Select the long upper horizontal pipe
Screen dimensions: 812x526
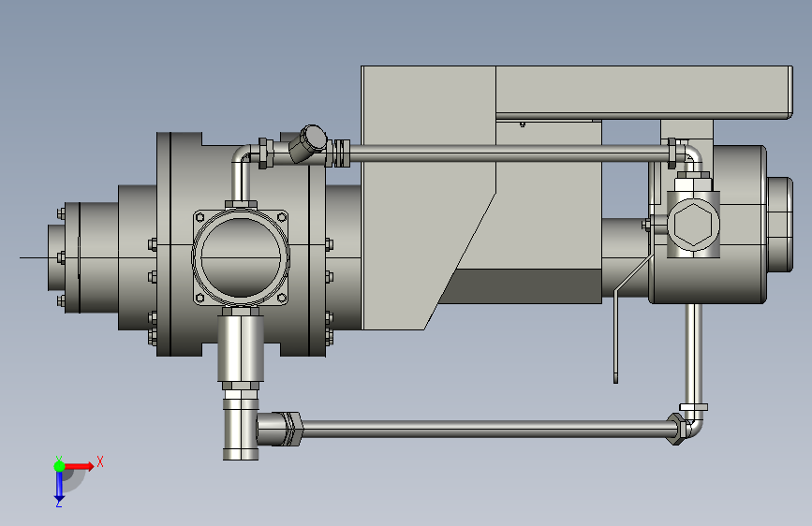509,153
